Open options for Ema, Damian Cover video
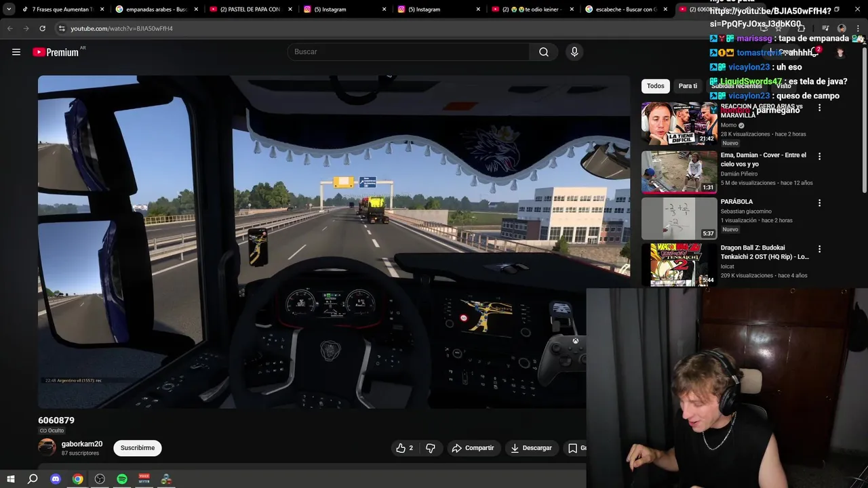 [819, 157]
